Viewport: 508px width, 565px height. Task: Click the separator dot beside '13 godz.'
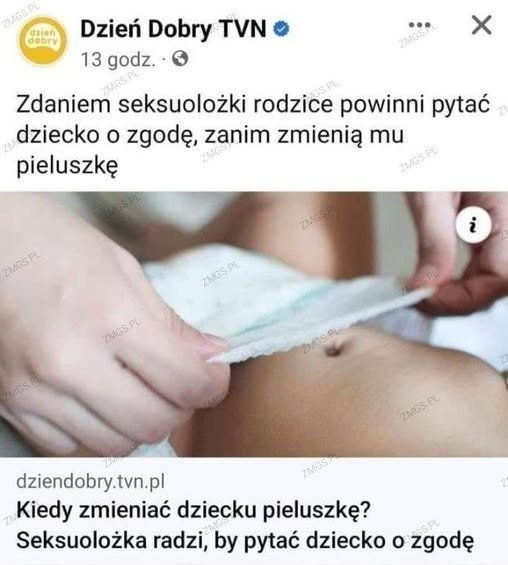click(x=164, y=59)
